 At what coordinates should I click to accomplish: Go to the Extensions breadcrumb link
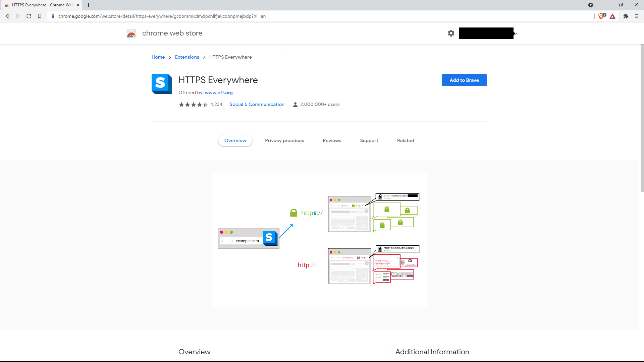187,57
